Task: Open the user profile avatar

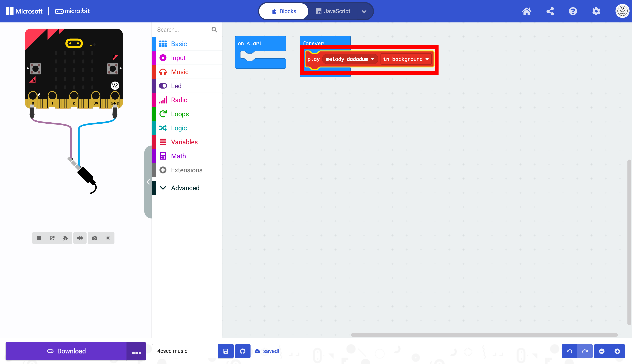Action: point(622,11)
